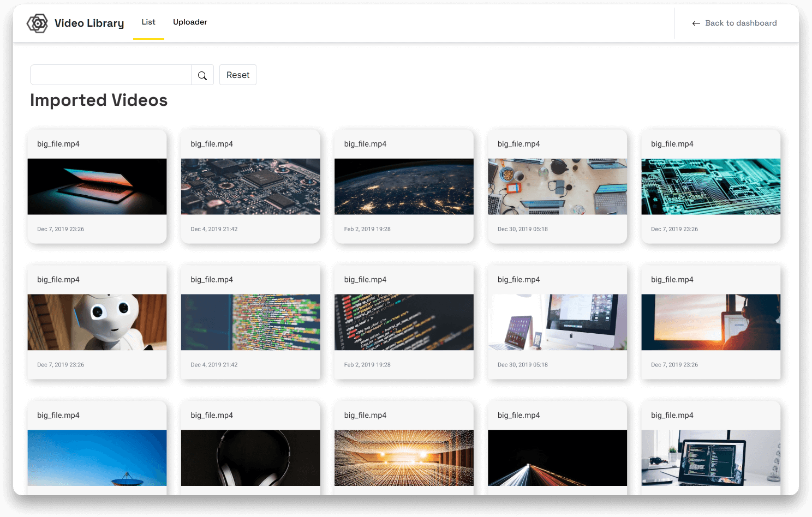Select the List tab
812x517 pixels.
[148, 22]
